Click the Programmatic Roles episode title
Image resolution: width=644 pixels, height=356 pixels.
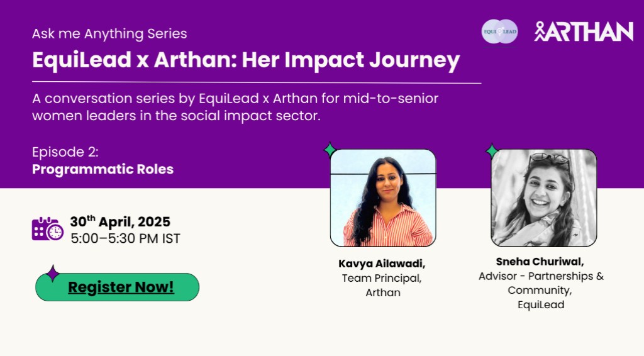tap(103, 169)
